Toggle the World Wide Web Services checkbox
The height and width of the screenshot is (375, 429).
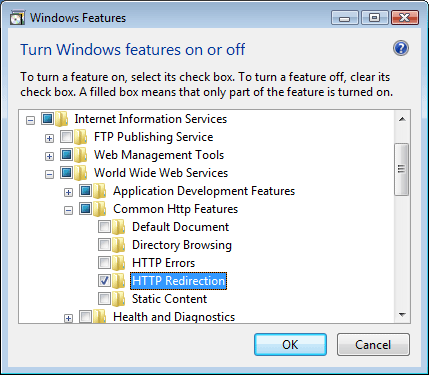click(66, 172)
